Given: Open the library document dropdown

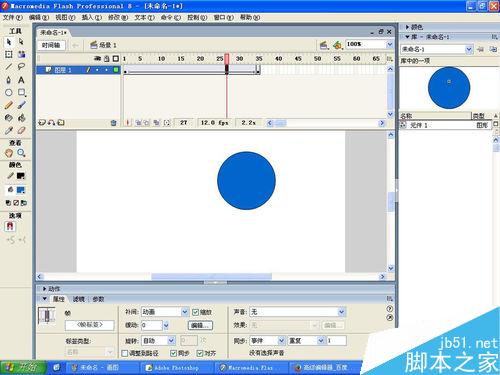Looking at the screenshot, I should click(469, 50).
